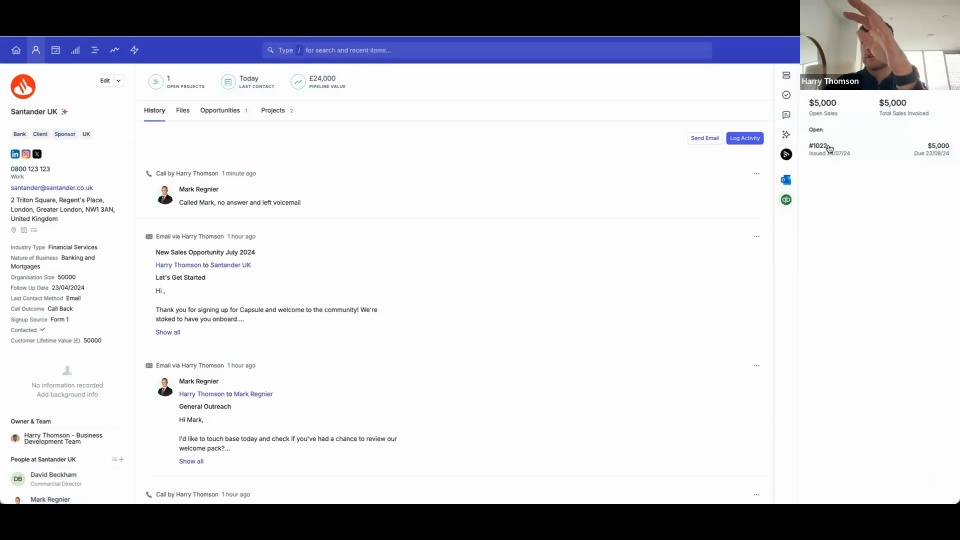Open the AI sparkle icon in right sidebar

coord(786,134)
